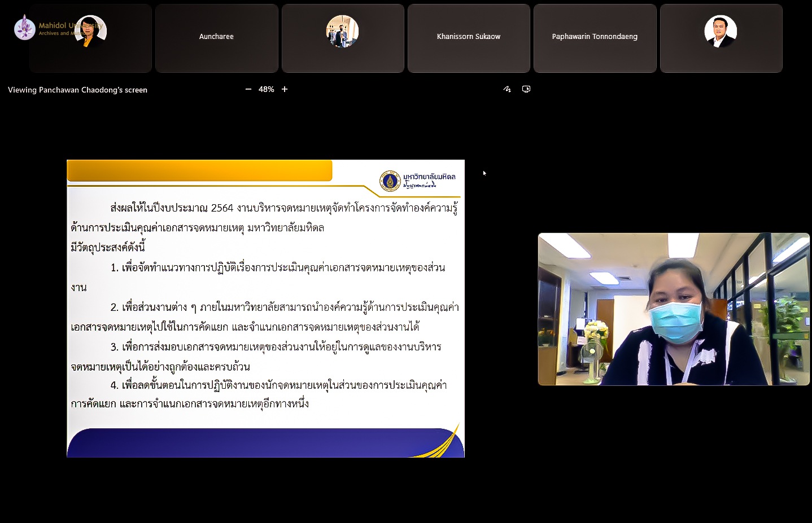Screen dimensions: 812x523
Task: Click objective 4 on the slide
Action: pyautogui.click(x=259, y=394)
